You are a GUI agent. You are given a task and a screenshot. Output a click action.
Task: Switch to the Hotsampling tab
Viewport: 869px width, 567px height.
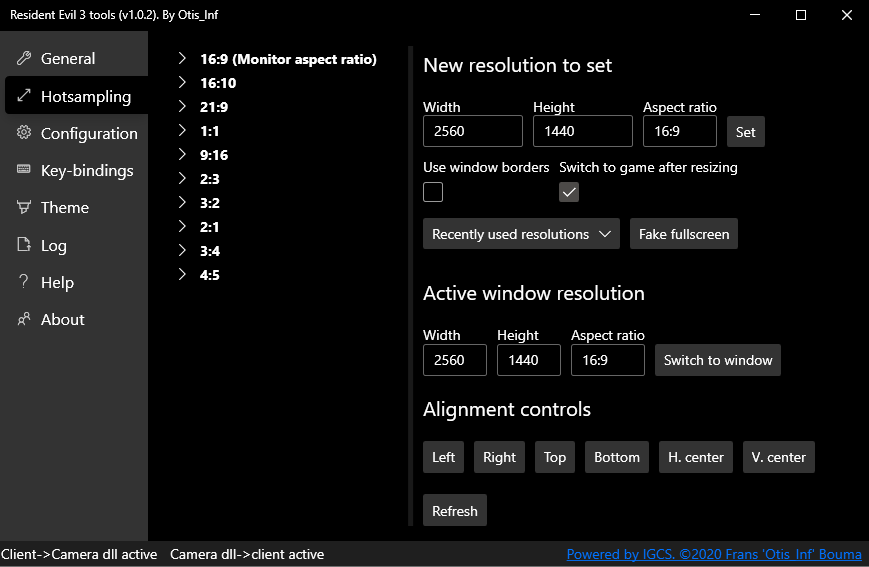76,96
